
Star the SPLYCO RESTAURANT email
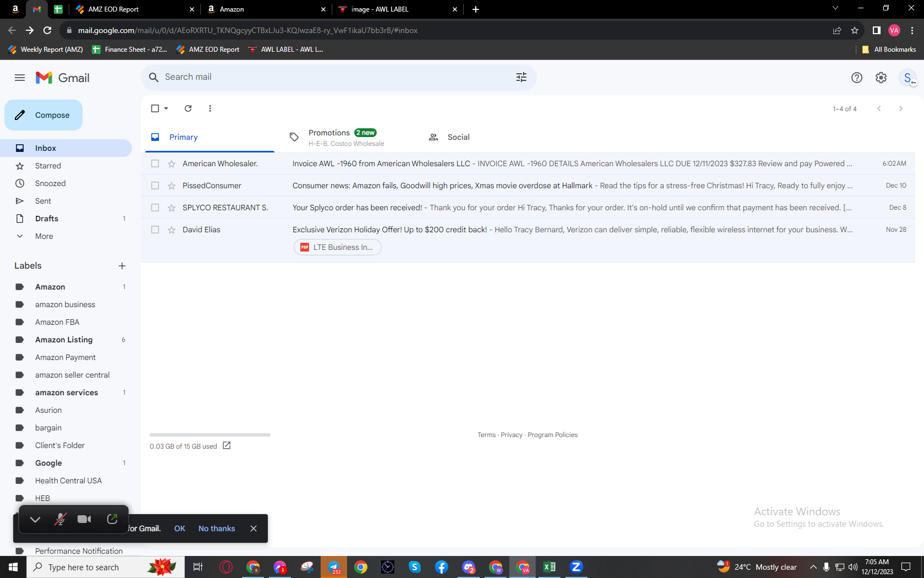[x=172, y=208]
